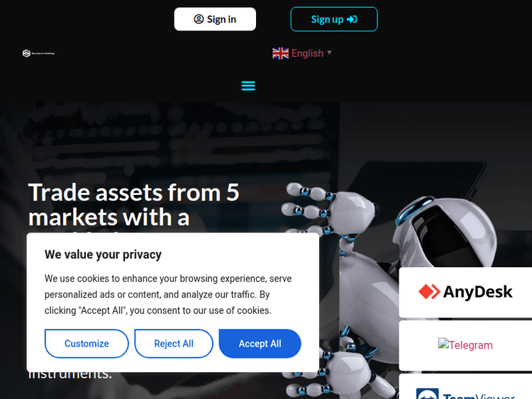The height and width of the screenshot is (399, 532).
Task: Click the 'Trade assets from 5 markets' headline
Action: tap(133, 204)
